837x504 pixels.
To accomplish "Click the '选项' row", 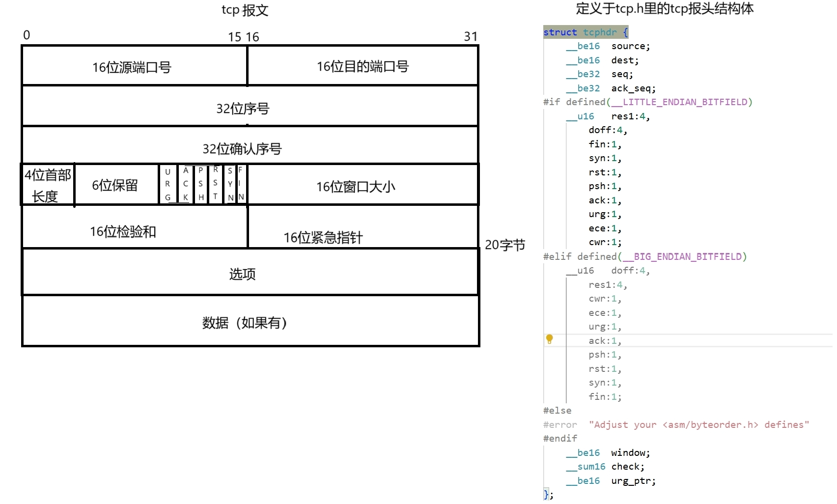I will pos(250,272).
